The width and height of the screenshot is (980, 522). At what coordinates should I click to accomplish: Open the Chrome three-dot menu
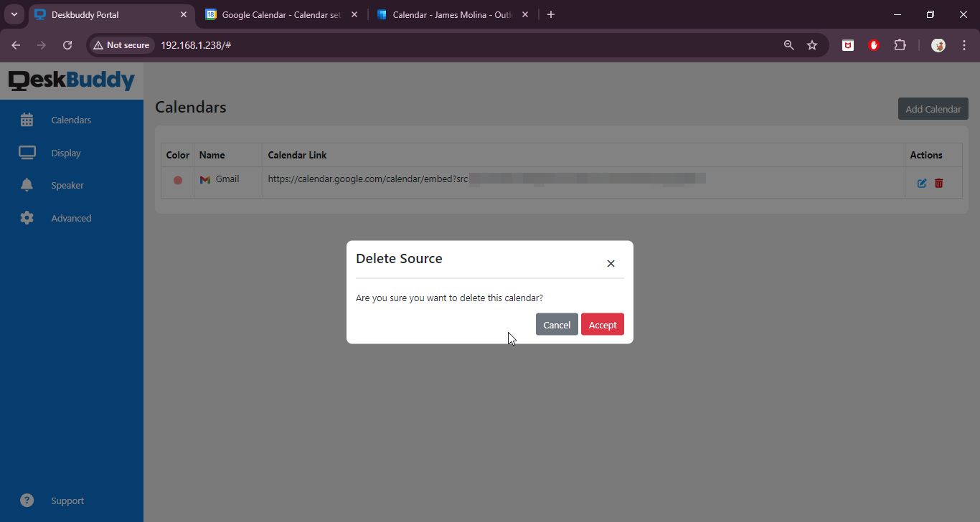click(963, 45)
